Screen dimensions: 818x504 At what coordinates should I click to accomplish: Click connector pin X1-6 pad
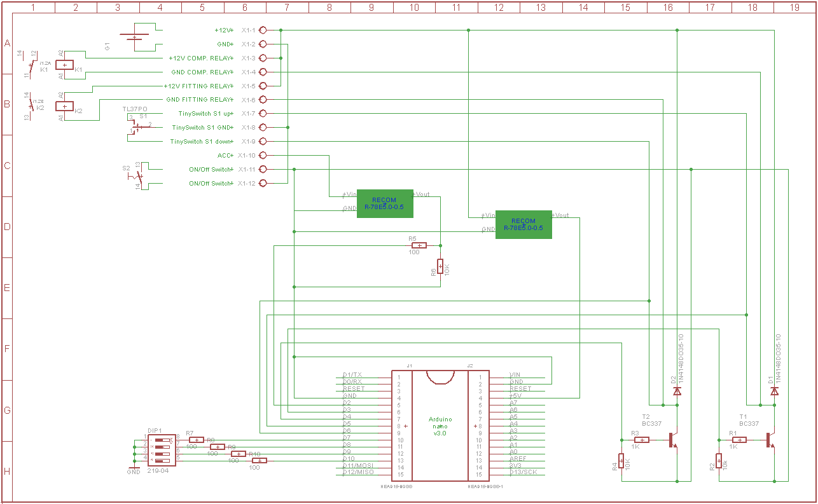[263, 100]
